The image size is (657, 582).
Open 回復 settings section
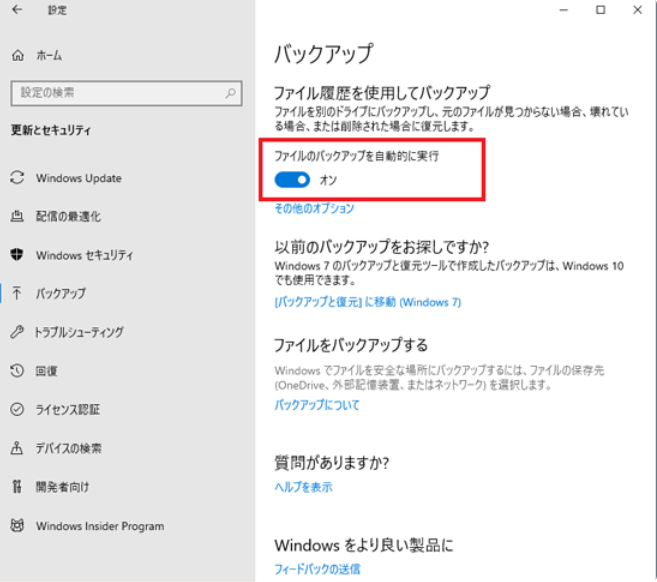point(47,371)
